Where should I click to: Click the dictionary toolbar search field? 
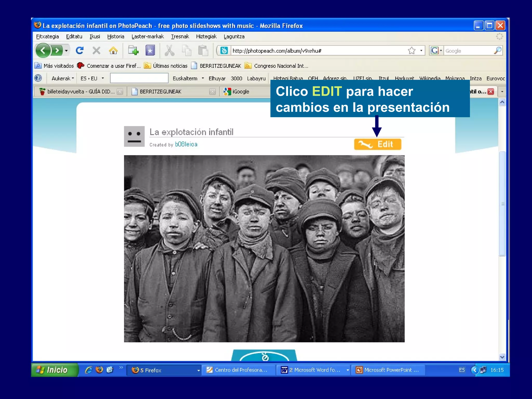tap(139, 78)
